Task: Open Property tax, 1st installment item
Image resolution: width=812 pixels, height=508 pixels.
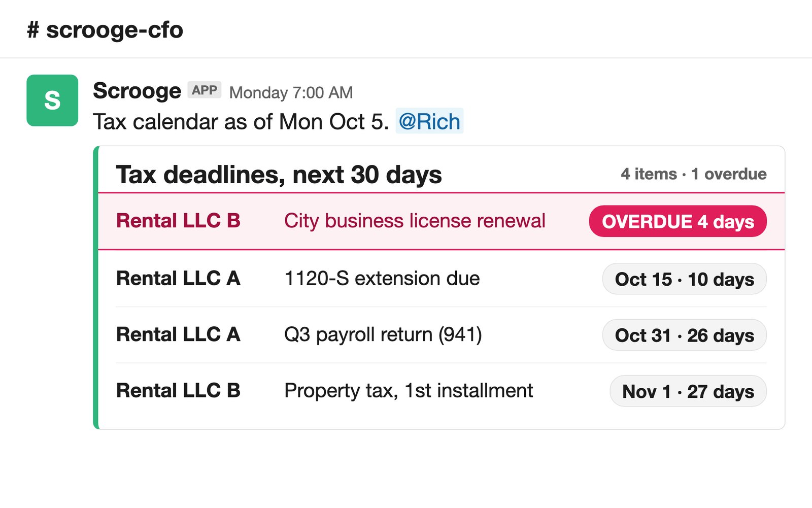Action: click(409, 391)
